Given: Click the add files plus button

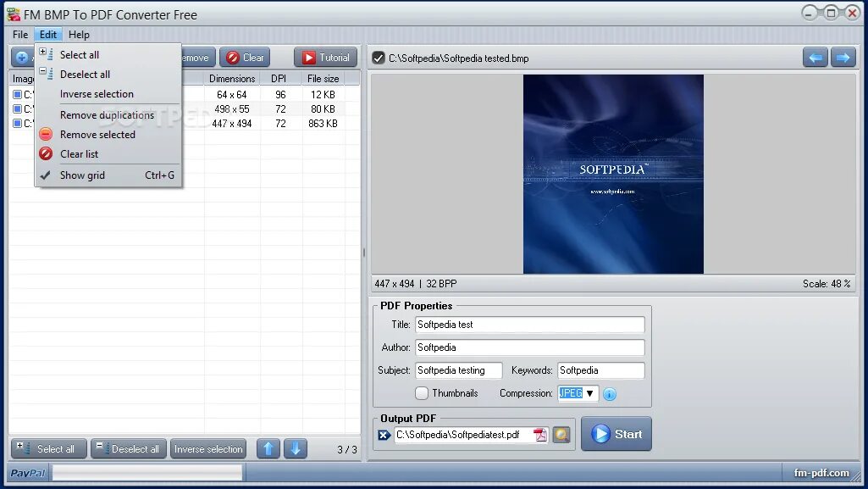Looking at the screenshot, I should [x=22, y=57].
